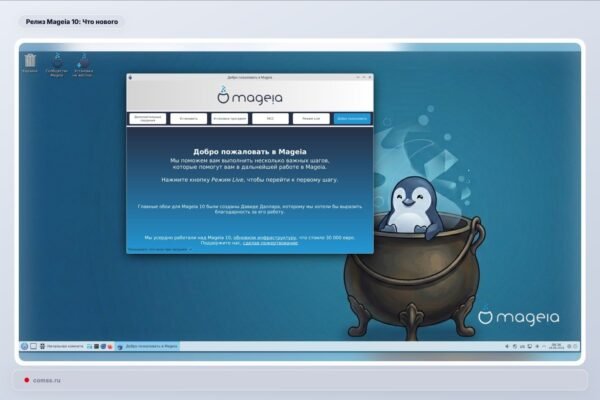Click the Добро пожаловать в Mageia heading text
600x400 pixels.
(x=250, y=152)
